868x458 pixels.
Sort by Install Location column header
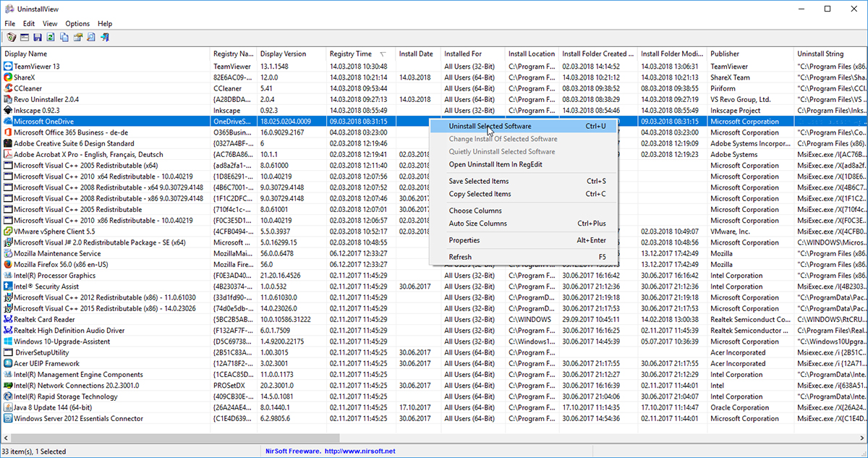532,54
